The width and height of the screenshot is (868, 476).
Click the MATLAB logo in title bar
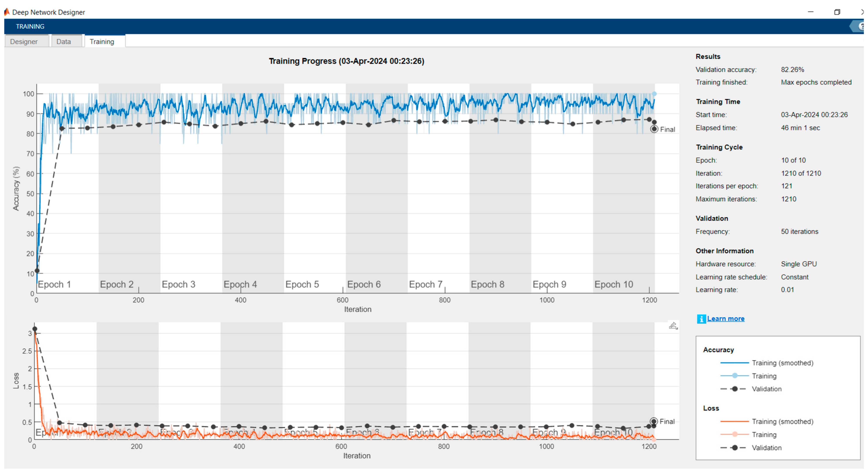tap(7, 12)
